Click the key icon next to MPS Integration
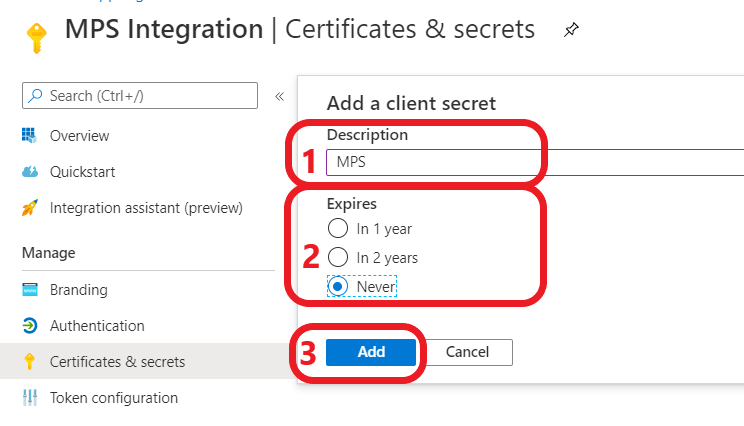 pos(34,37)
